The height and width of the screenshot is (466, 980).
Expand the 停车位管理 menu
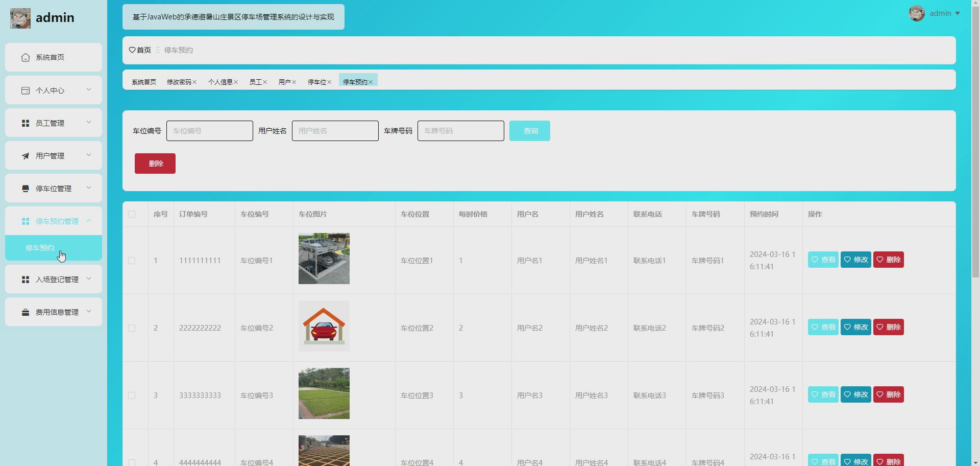[89, 188]
